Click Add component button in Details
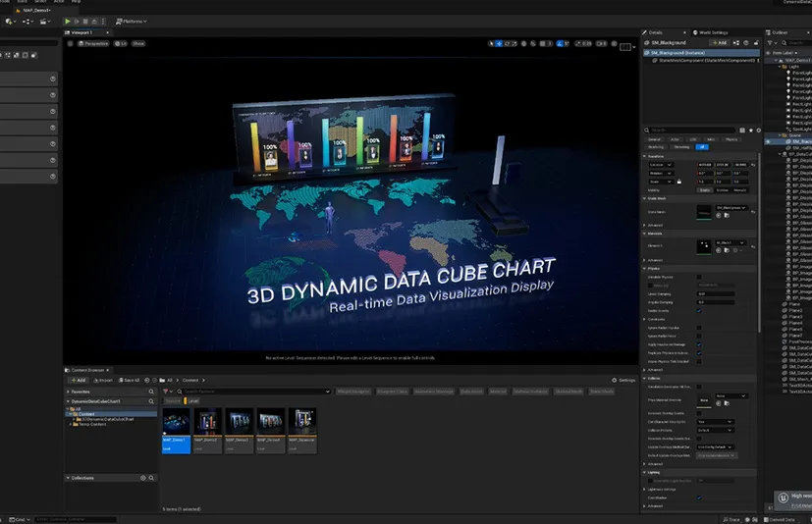The height and width of the screenshot is (524, 812). (x=720, y=43)
